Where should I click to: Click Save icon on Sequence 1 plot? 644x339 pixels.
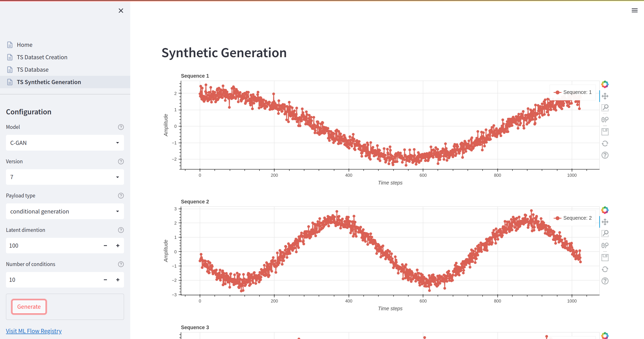coord(605,132)
